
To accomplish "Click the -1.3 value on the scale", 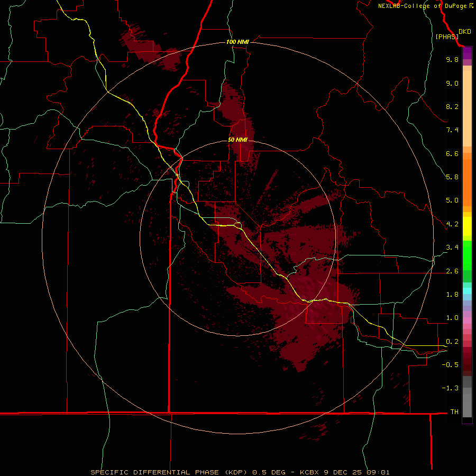I will [450, 388].
